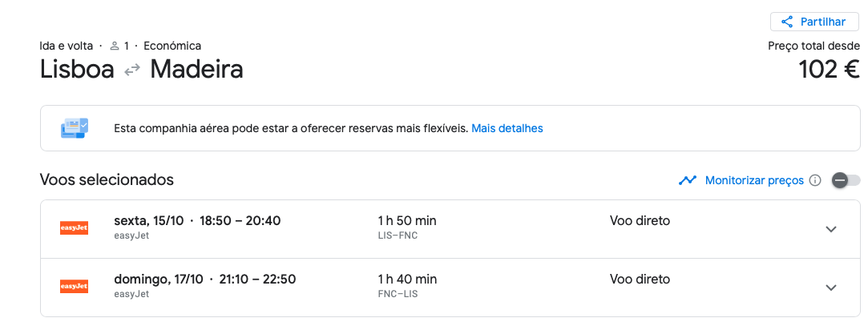
Task: Click the passenger icon beside number 1
Action: tap(115, 46)
